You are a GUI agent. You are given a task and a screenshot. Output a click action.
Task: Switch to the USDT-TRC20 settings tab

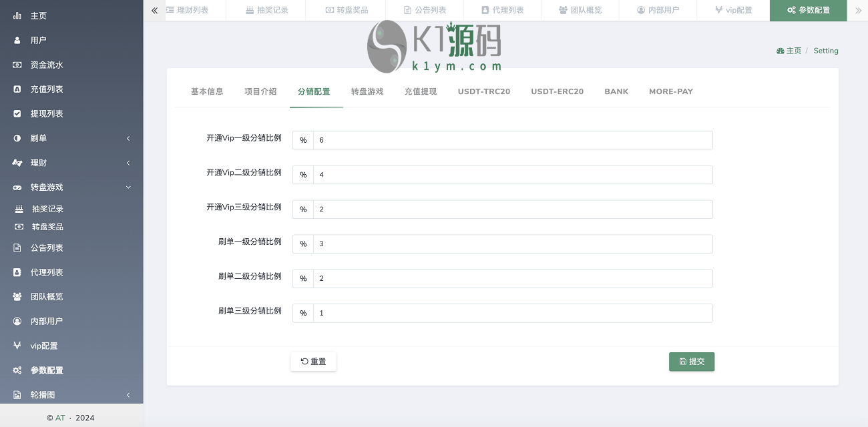(483, 91)
